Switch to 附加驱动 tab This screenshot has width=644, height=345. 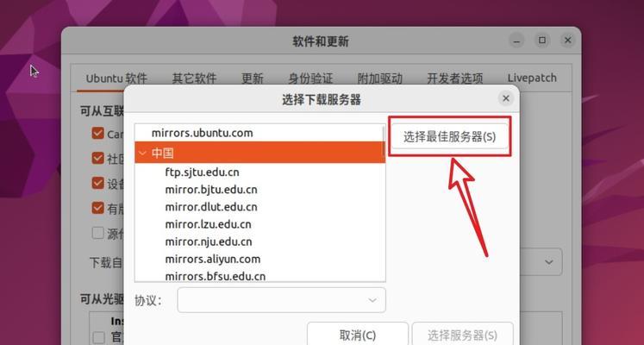click(x=379, y=78)
